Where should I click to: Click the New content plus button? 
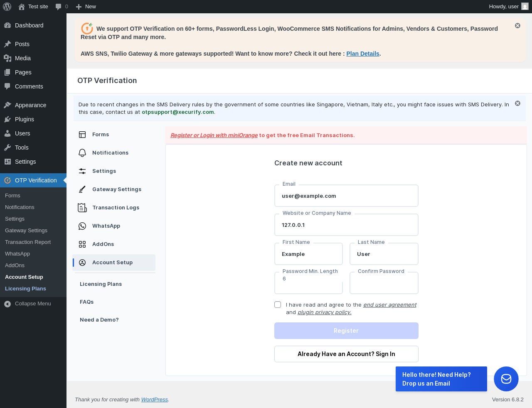pyautogui.click(x=86, y=7)
